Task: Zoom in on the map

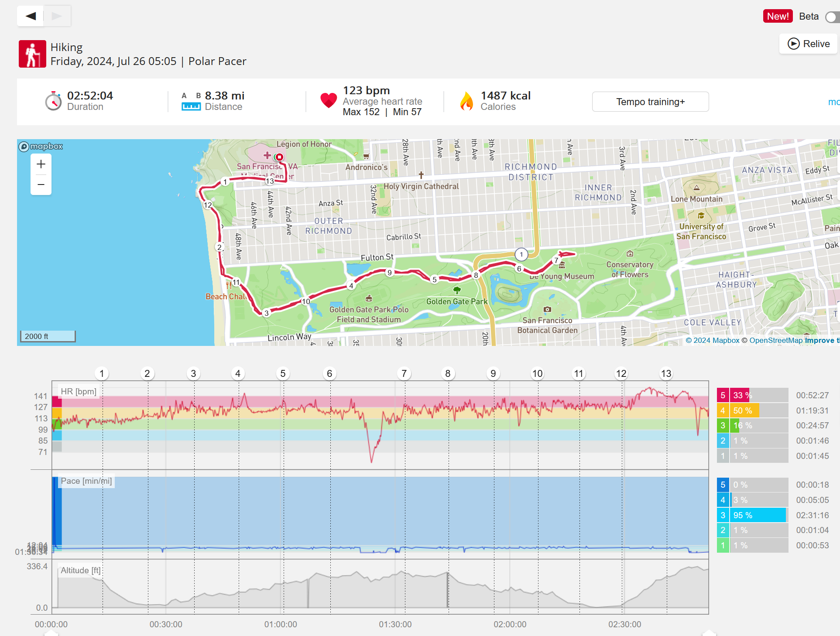Action: (x=41, y=164)
